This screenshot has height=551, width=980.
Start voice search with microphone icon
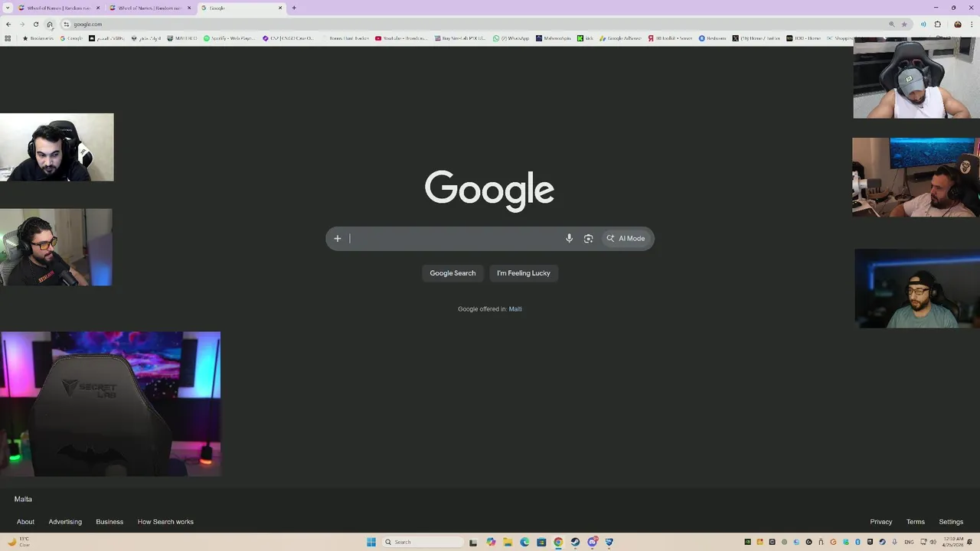tap(569, 239)
